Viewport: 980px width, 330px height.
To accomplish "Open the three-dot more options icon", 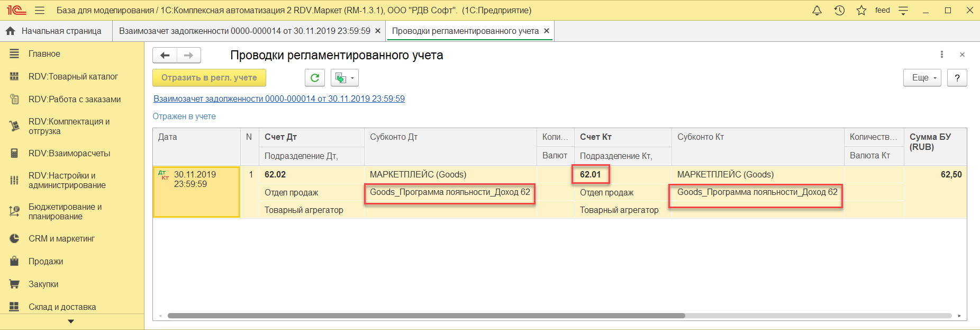I will pos(941,55).
